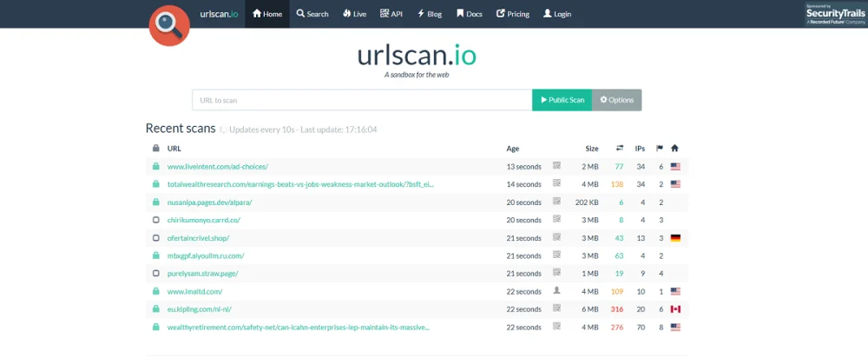Open the nusanipa.pages.dev/alpara/ scan

click(209, 202)
